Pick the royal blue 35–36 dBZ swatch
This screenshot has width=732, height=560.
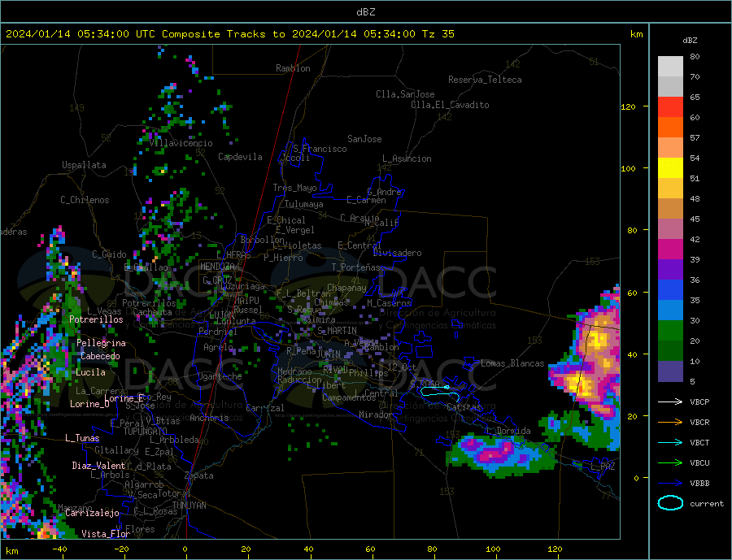670,290
